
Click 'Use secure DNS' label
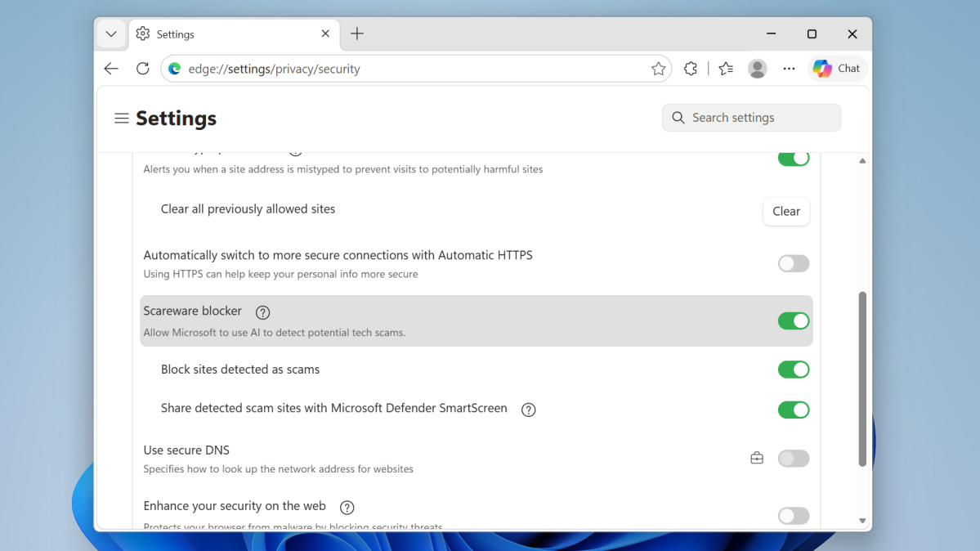[x=186, y=450]
